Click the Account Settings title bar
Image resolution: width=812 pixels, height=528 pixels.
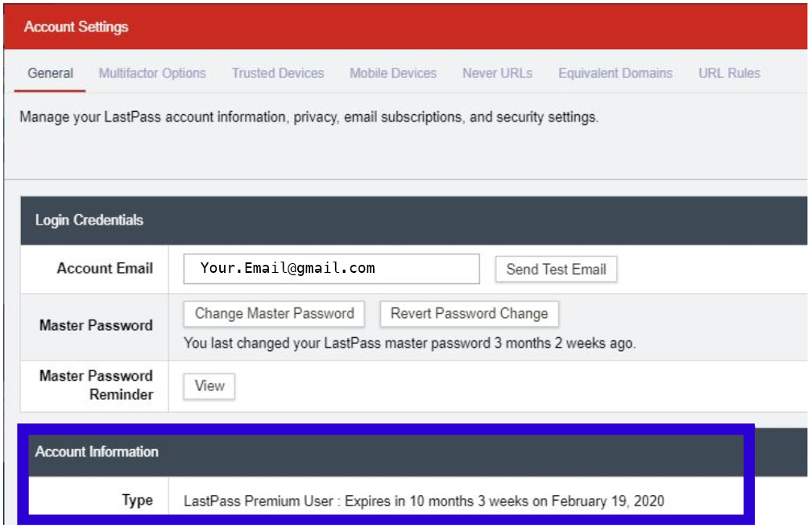click(x=77, y=27)
